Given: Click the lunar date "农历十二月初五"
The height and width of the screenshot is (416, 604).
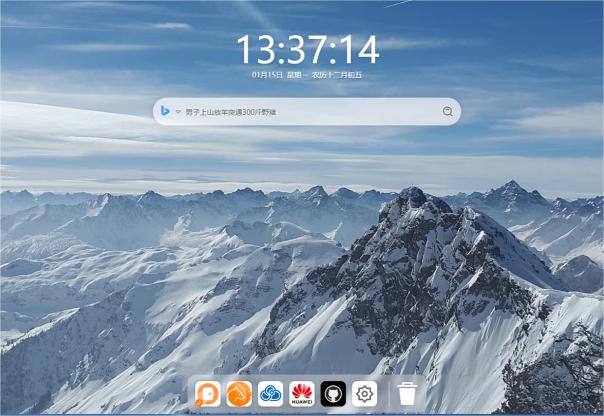Looking at the screenshot, I should (x=338, y=75).
